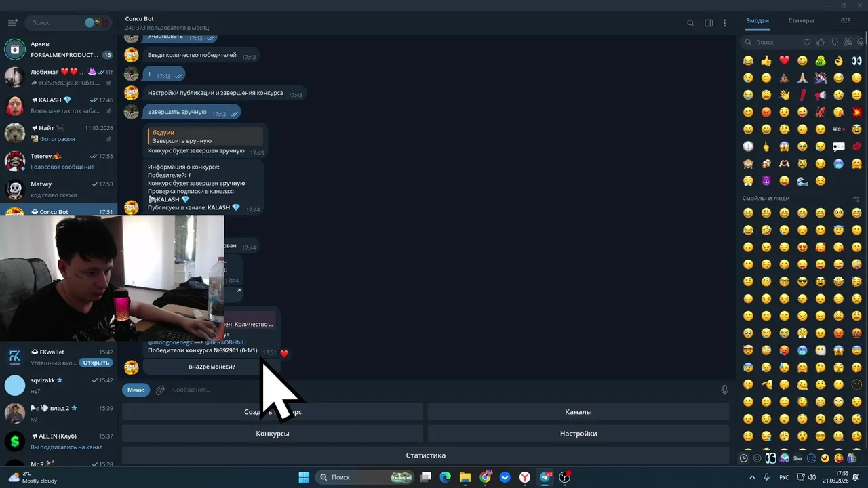
Task: Click the attach file paperclip icon
Action: (160, 390)
